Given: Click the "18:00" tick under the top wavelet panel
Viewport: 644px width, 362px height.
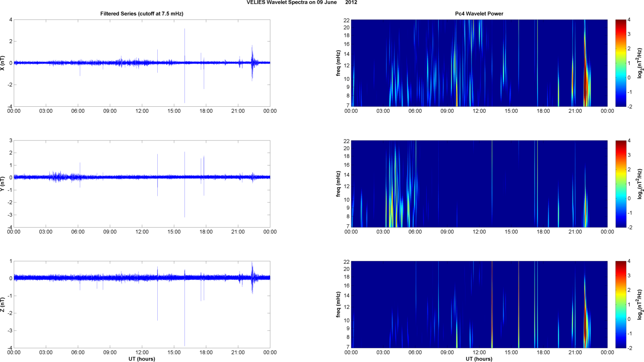Looking at the screenshot, I should pyautogui.click(x=543, y=111).
